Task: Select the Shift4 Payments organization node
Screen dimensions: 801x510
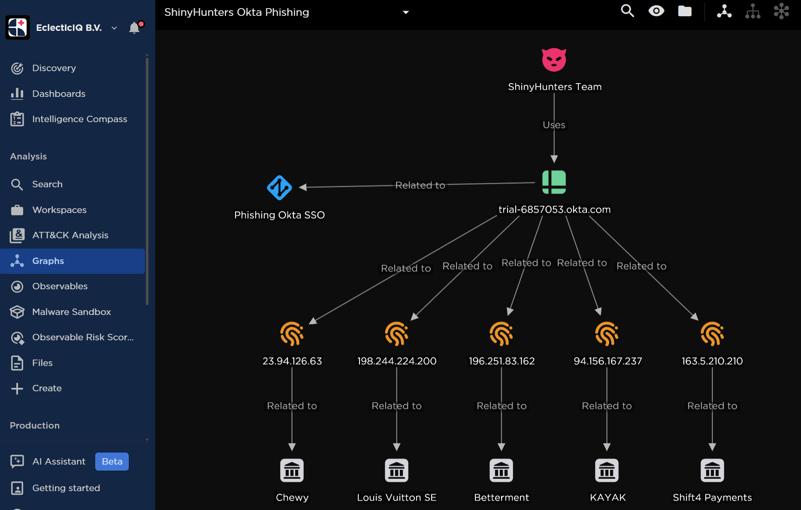Action: pos(712,471)
